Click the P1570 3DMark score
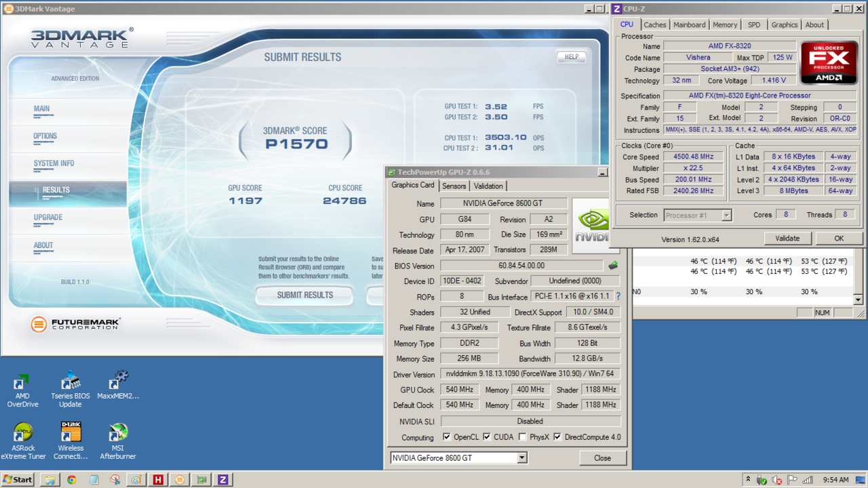Viewport: 868px width, 488px height. [296, 144]
